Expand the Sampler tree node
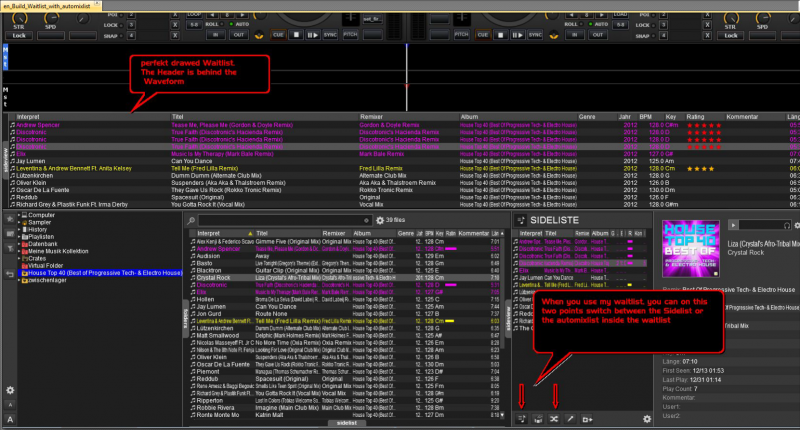This screenshot has height=430, width=800. point(19,222)
